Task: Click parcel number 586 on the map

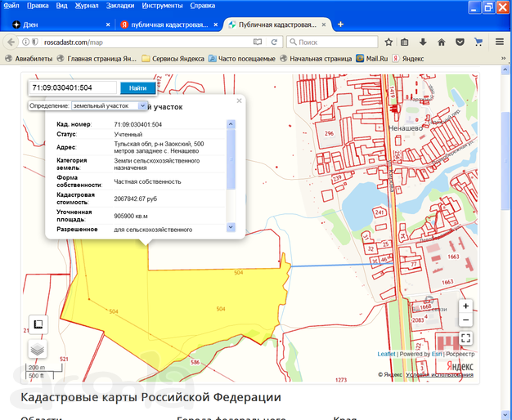Action: point(195,362)
